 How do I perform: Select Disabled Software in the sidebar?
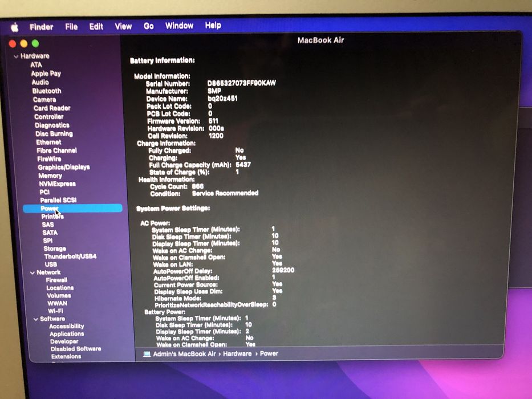76,349
